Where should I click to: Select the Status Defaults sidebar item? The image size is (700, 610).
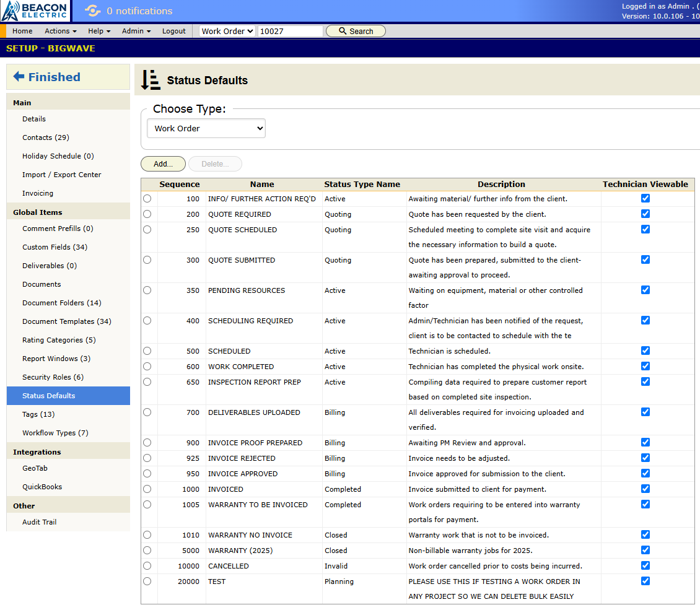[x=68, y=396]
